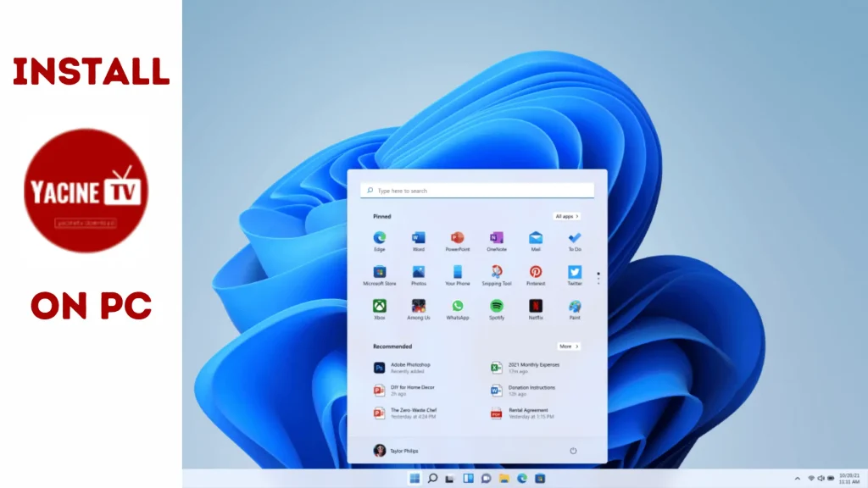868x488 pixels.
Task: Click the Windows Start button on taskbar
Action: pos(415,479)
